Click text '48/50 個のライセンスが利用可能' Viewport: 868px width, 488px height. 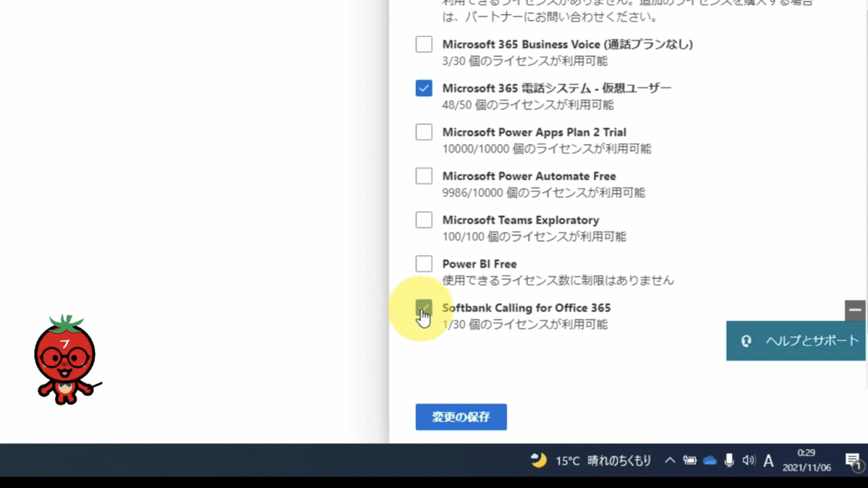[528, 105]
